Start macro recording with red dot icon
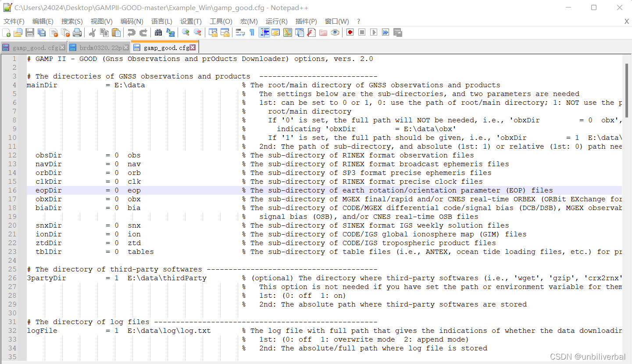The width and height of the screenshot is (632, 364). (x=350, y=32)
